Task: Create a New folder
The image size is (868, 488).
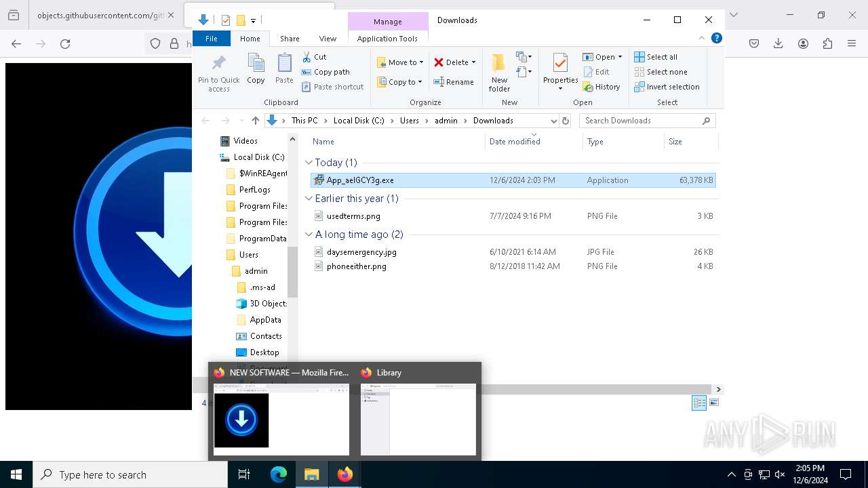Action: click(499, 73)
